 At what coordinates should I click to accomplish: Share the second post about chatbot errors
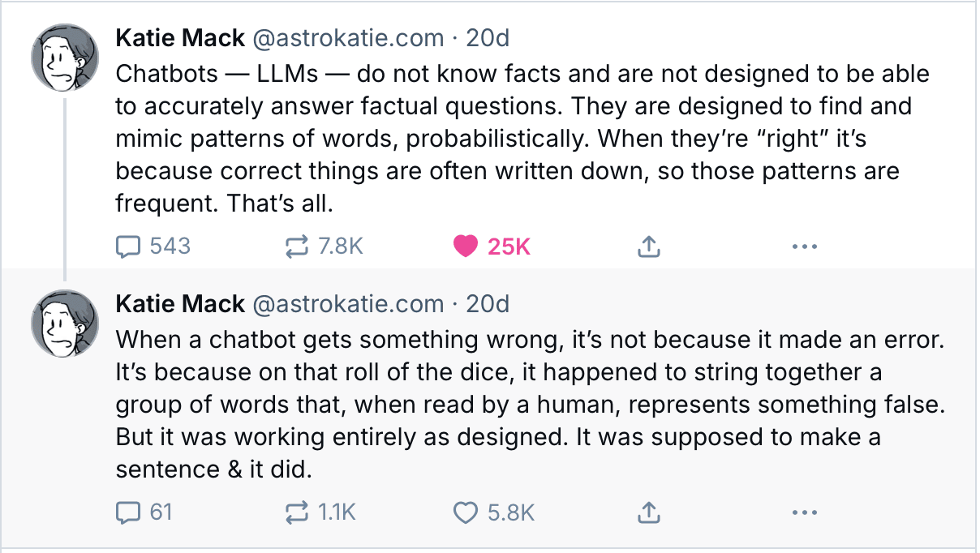point(647,512)
